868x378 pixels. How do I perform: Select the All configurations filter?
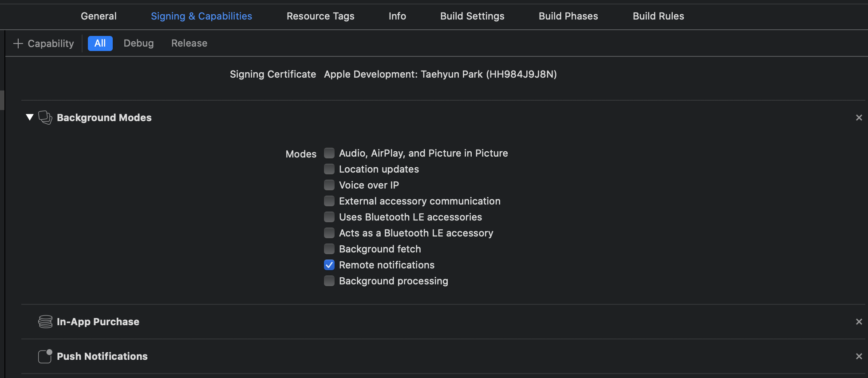(x=100, y=43)
